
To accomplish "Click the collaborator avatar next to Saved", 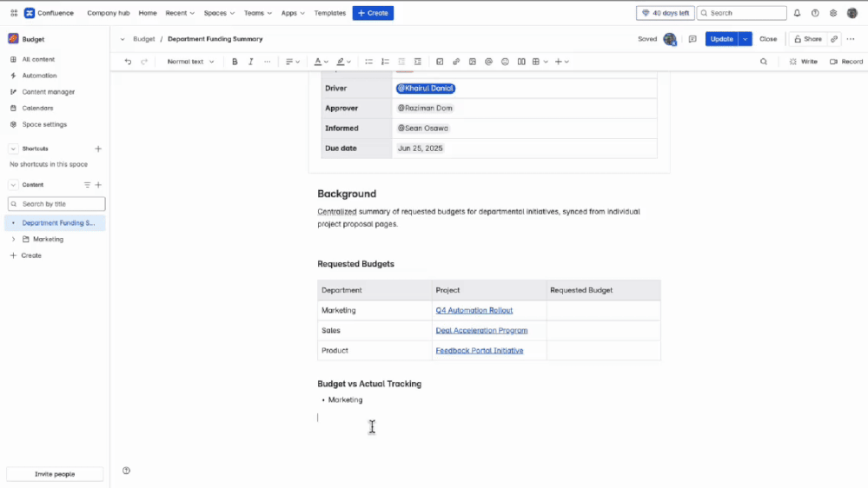I will (670, 39).
